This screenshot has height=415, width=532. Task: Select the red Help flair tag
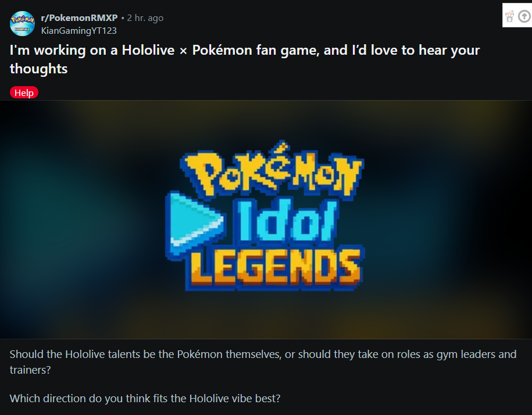[24, 93]
